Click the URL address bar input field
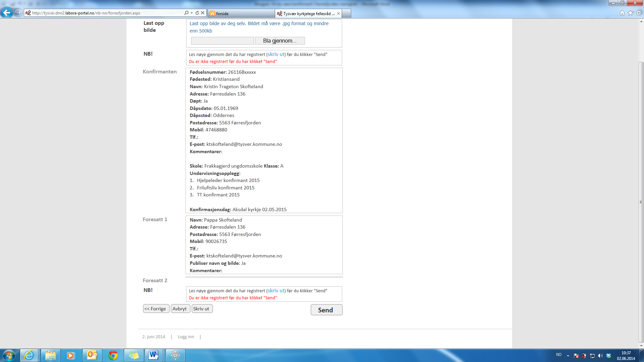The image size is (644, 362). coord(107,13)
